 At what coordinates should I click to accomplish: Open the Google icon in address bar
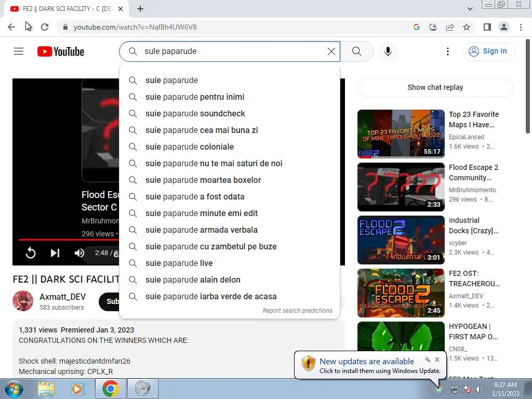[417, 27]
